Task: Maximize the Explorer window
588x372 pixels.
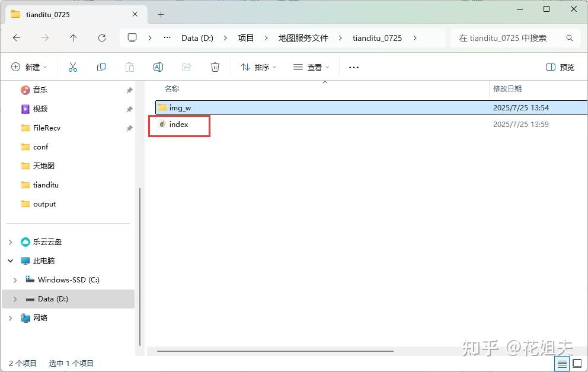Action: (x=547, y=9)
